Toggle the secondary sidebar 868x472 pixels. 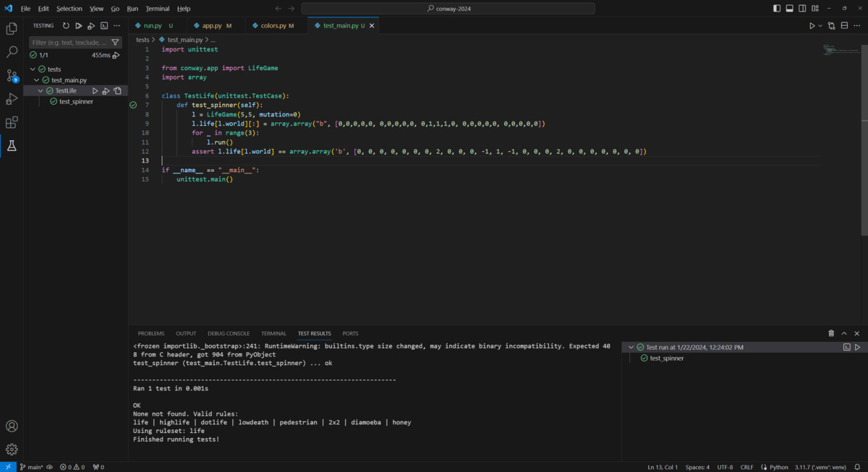801,8
